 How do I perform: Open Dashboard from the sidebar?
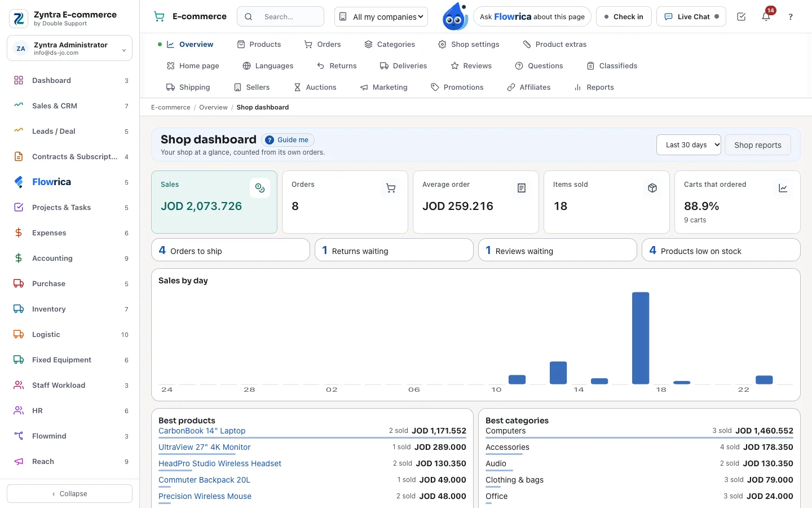point(70,81)
